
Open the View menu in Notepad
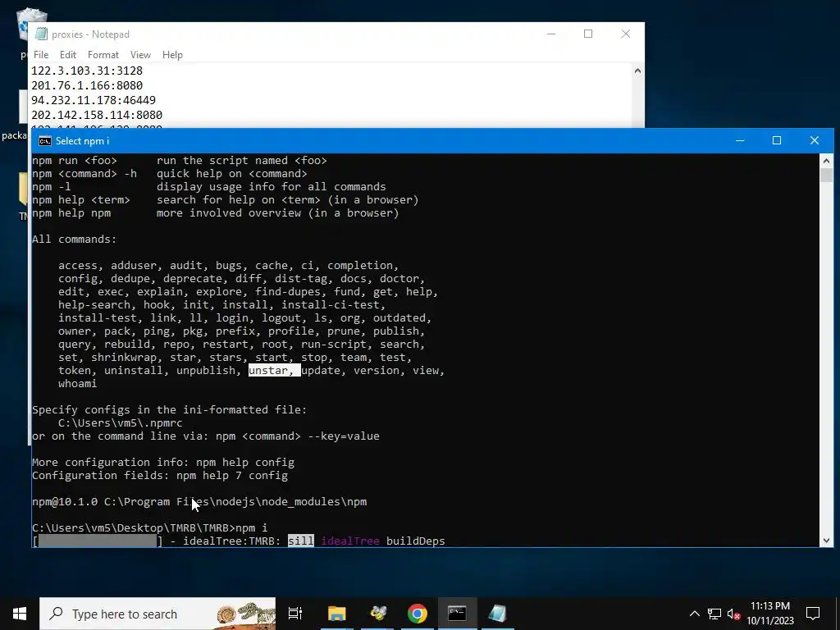[x=140, y=55]
